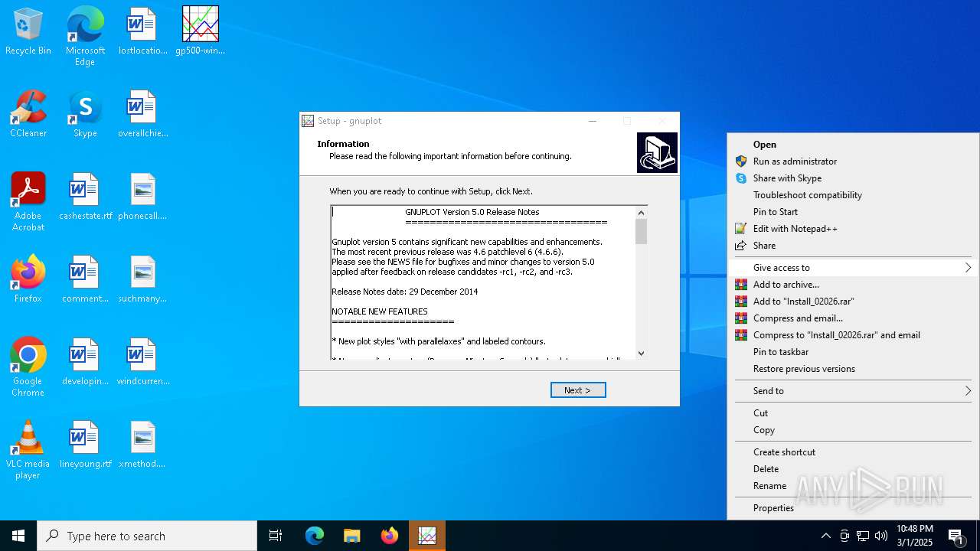Choose Cut in context menu
Viewport: 980px width, 551px height.
(853, 413)
